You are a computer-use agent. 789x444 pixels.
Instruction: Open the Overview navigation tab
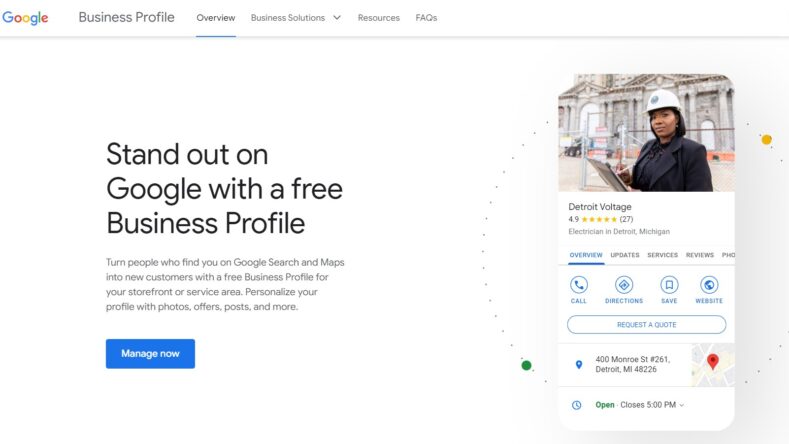point(216,18)
